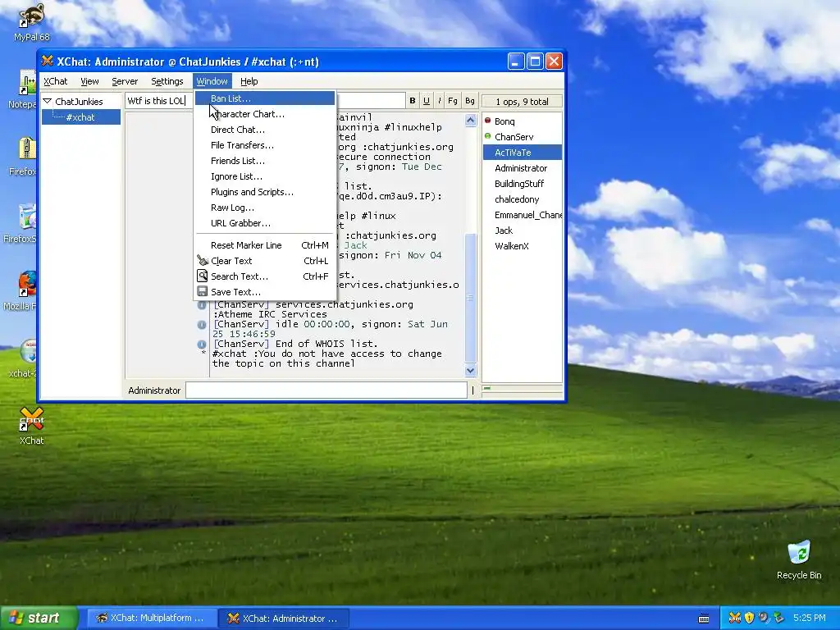840x630 pixels.
Task: Click the Clear Text broom icon
Action: 203,260
